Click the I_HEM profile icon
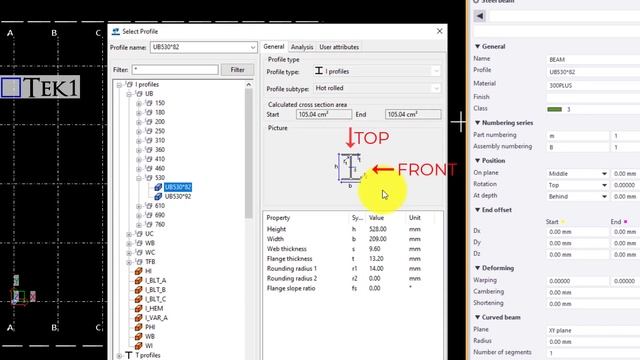The image size is (640, 360). 138,309
